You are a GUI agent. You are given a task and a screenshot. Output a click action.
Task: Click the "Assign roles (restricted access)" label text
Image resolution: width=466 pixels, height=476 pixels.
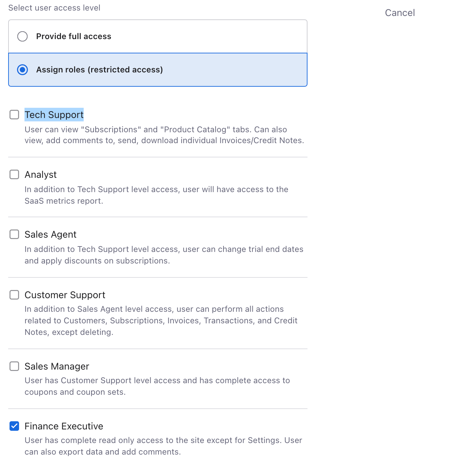click(99, 70)
